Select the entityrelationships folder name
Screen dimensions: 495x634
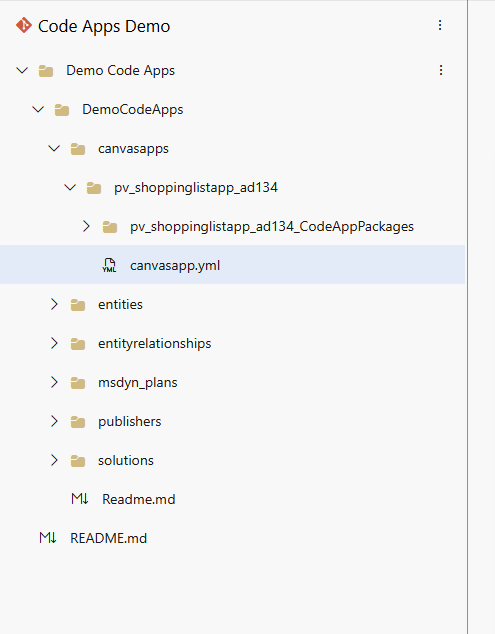point(154,344)
